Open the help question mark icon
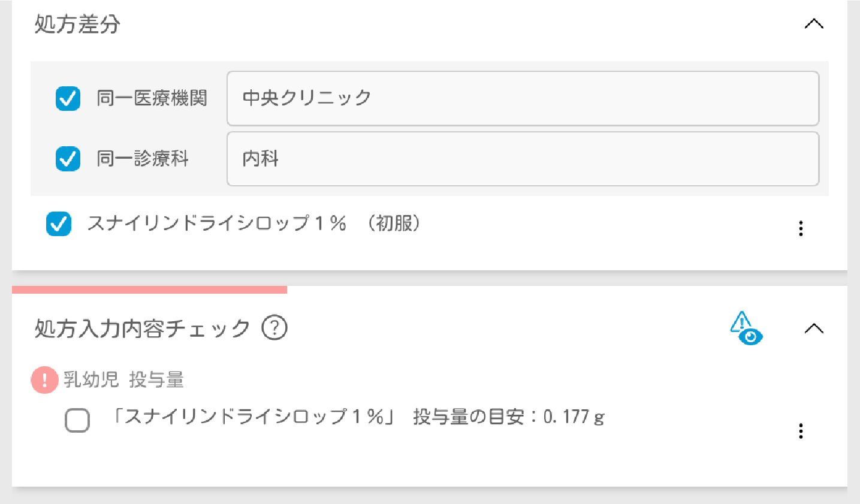This screenshot has width=860, height=504. click(274, 328)
